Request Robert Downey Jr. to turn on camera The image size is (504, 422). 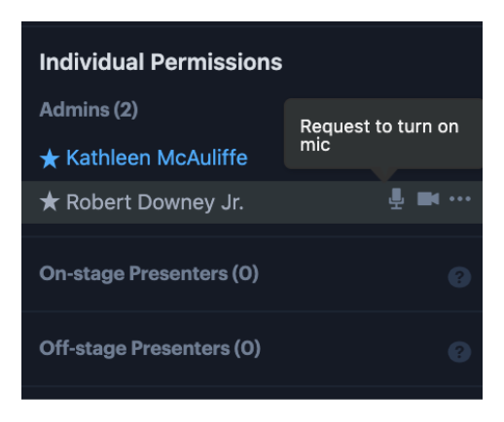tap(428, 199)
